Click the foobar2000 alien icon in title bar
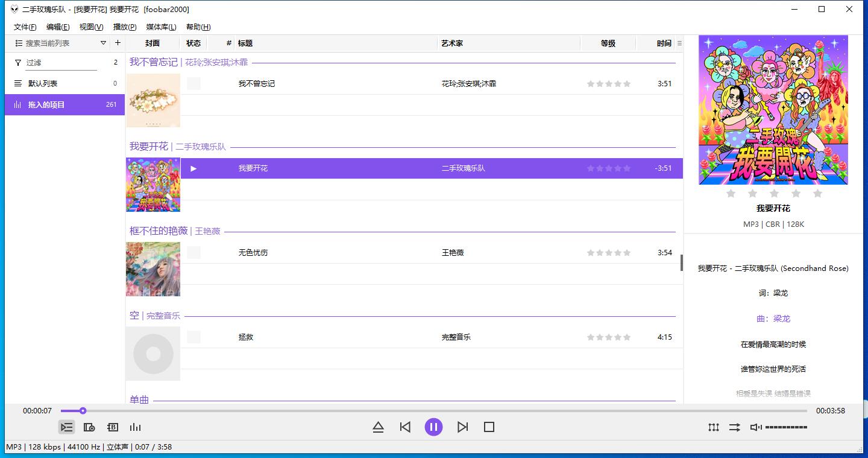 point(14,9)
